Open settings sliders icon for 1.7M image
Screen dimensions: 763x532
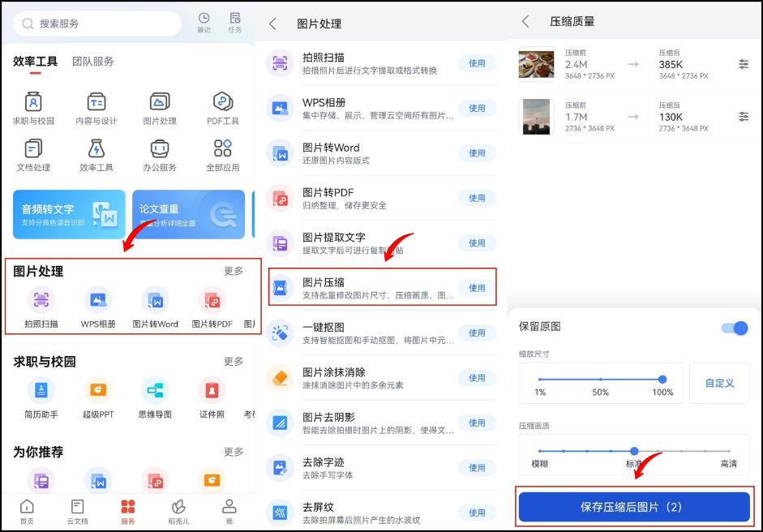(x=744, y=116)
